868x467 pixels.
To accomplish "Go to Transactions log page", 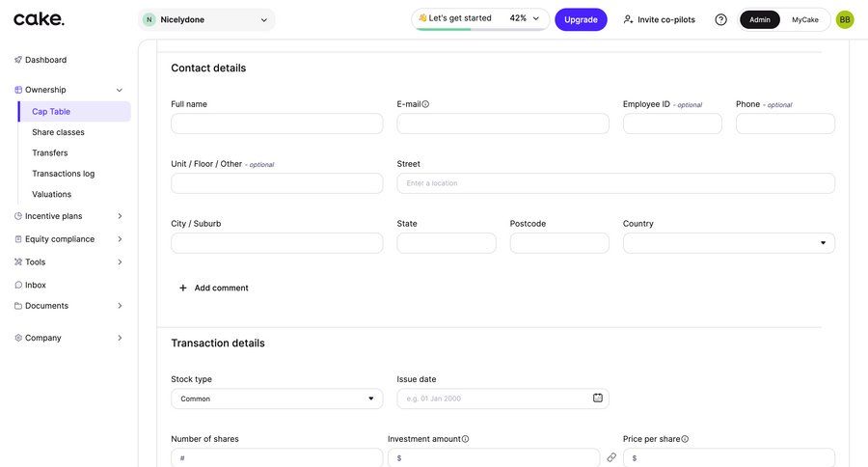I will click(x=63, y=174).
